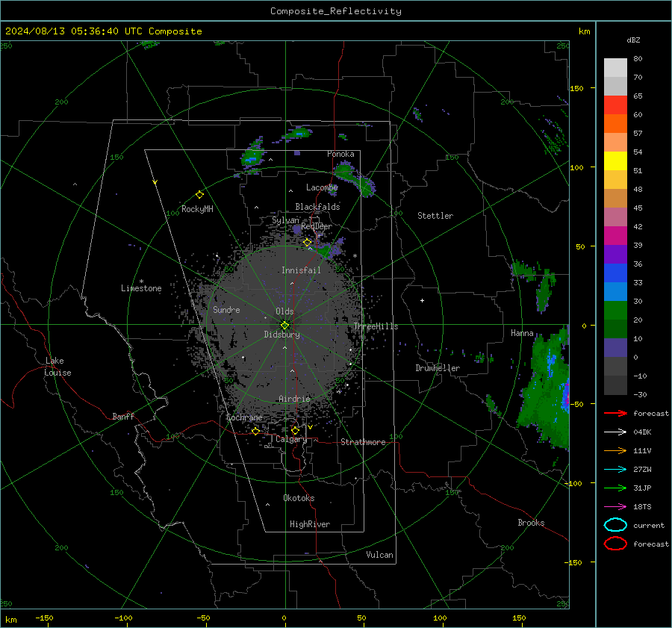Image resolution: width=672 pixels, height=628 pixels.
Task: Pick the indigo 0-10 dBZ swatch
Action: [x=615, y=348]
